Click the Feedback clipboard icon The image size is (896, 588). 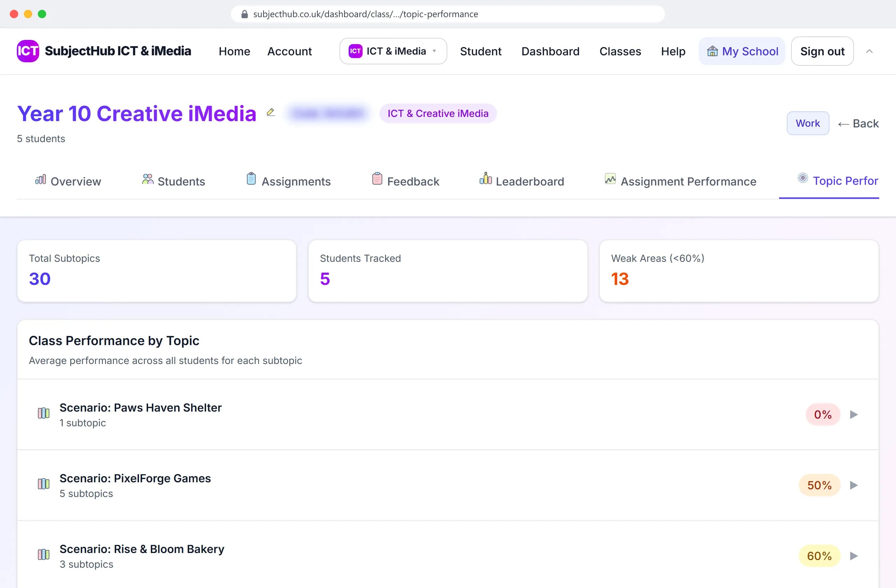click(377, 179)
